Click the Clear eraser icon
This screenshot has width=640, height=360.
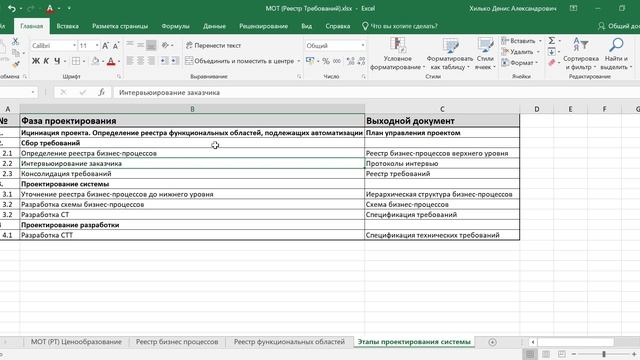pos(551,63)
